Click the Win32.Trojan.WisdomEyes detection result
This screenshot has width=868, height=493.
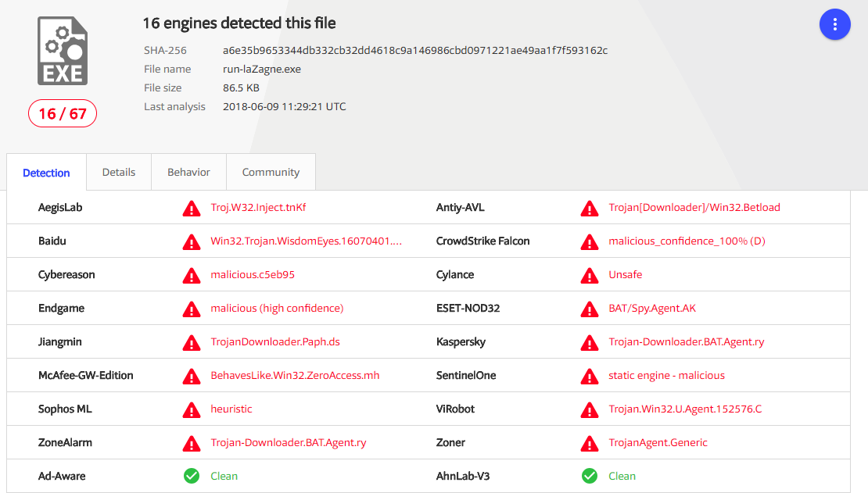tap(306, 241)
